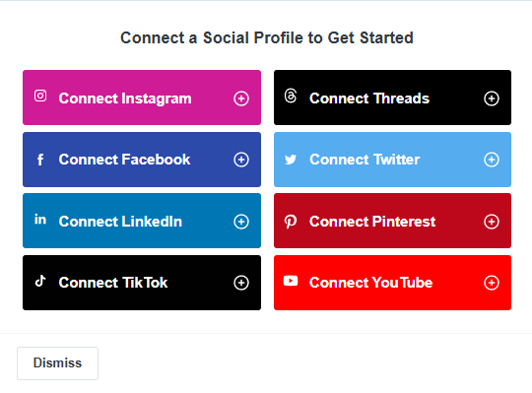Viewport: 532px width, 393px height.
Task: Tap the plus circle on Twitter button
Action: (x=492, y=160)
